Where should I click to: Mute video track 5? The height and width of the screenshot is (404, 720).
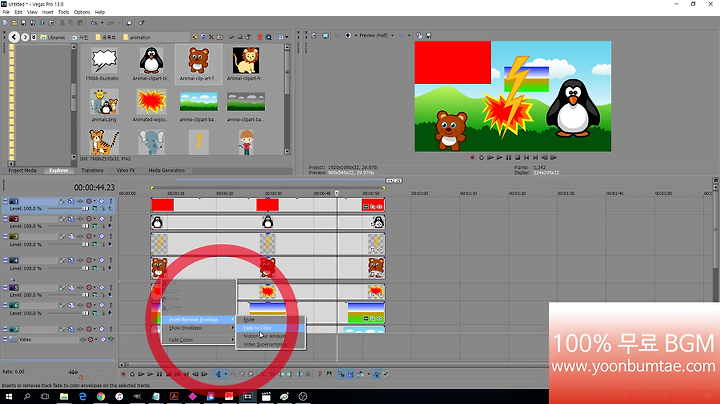click(x=102, y=287)
